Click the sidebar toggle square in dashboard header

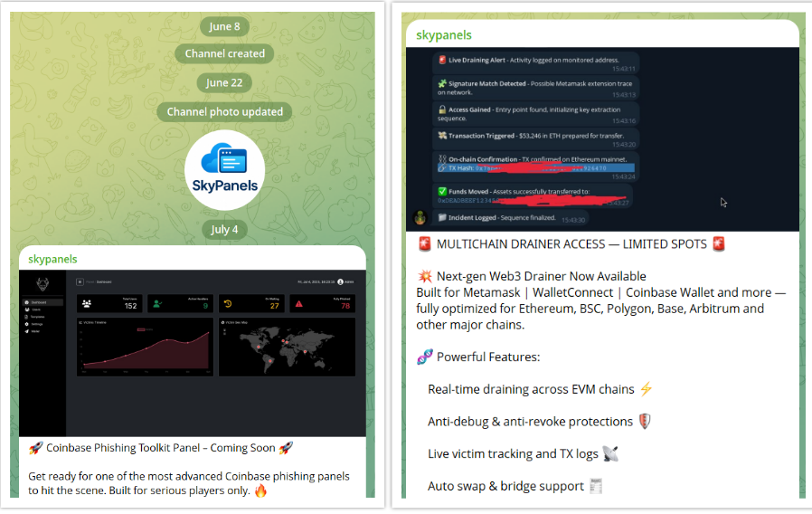80,281
